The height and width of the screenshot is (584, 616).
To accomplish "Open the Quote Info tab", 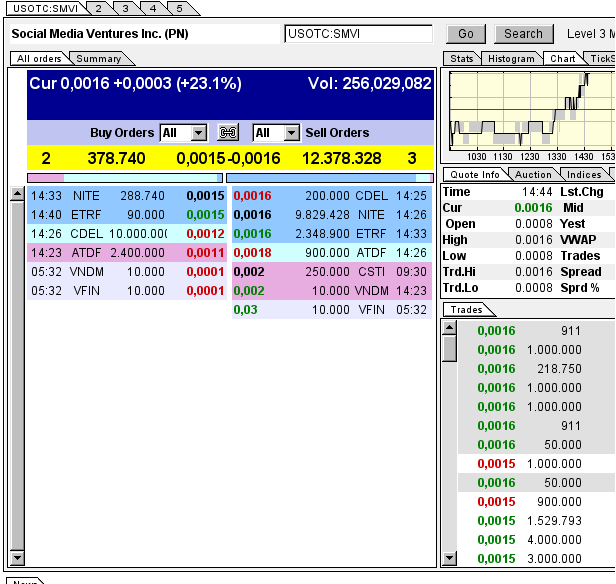I will coord(475,174).
